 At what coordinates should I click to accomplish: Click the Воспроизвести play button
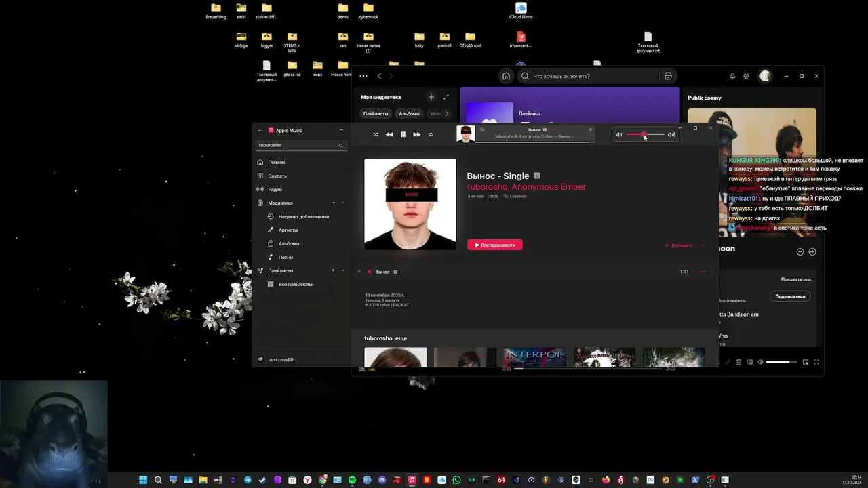(x=495, y=245)
